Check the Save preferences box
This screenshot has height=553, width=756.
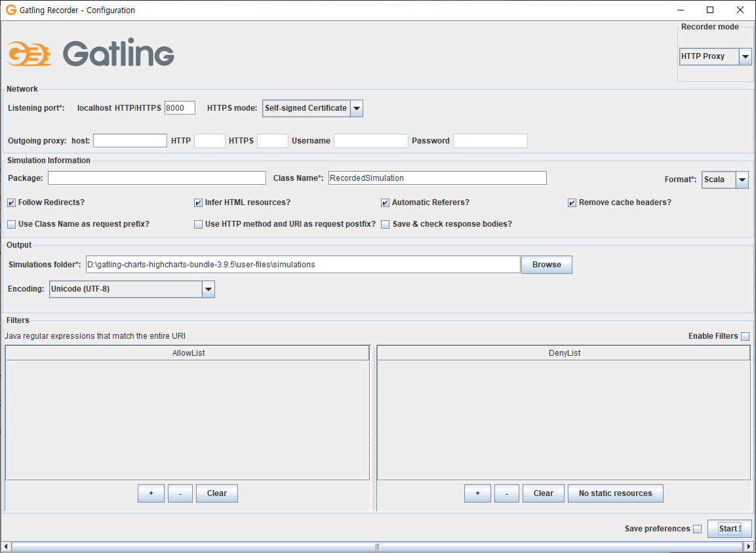click(x=697, y=529)
